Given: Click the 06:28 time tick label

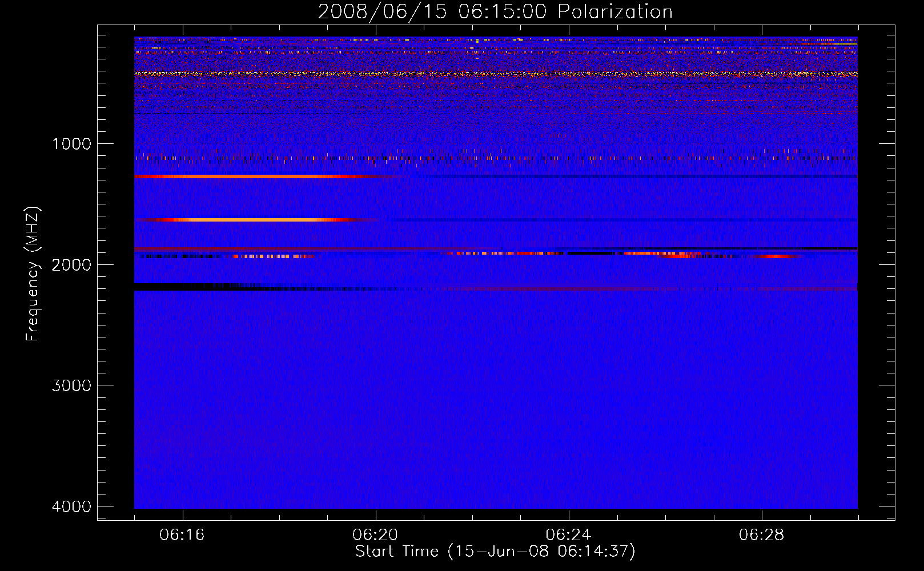Looking at the screenshot, I should 761,535.
